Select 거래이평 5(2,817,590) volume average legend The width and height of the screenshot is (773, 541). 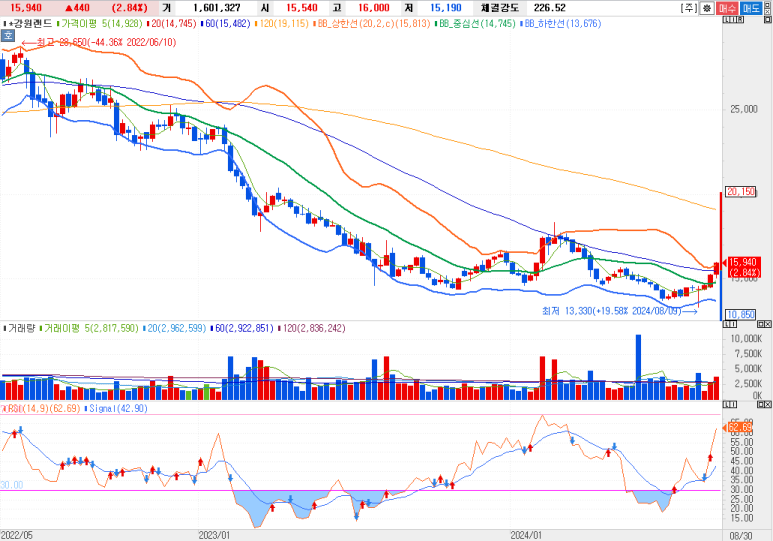tap(91, 328)
